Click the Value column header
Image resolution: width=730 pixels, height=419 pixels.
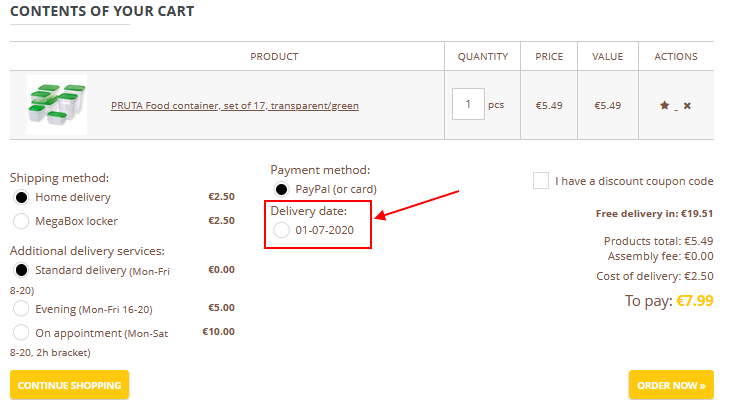click(607, 57)
